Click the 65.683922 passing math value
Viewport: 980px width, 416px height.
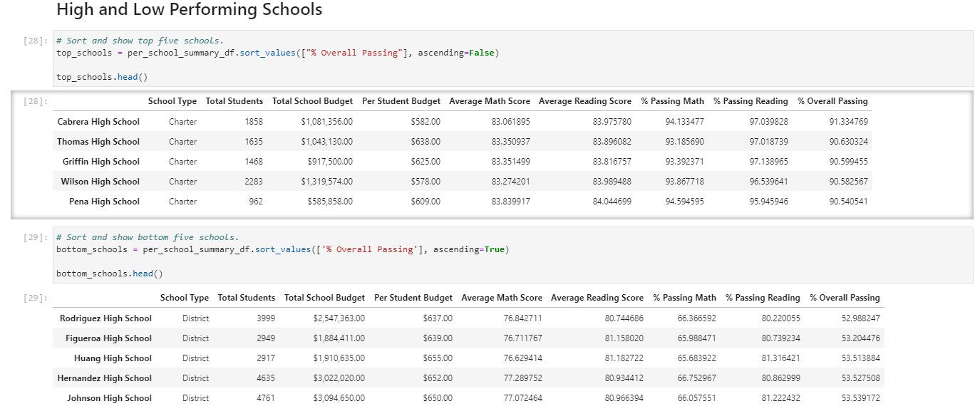(696, 358)
